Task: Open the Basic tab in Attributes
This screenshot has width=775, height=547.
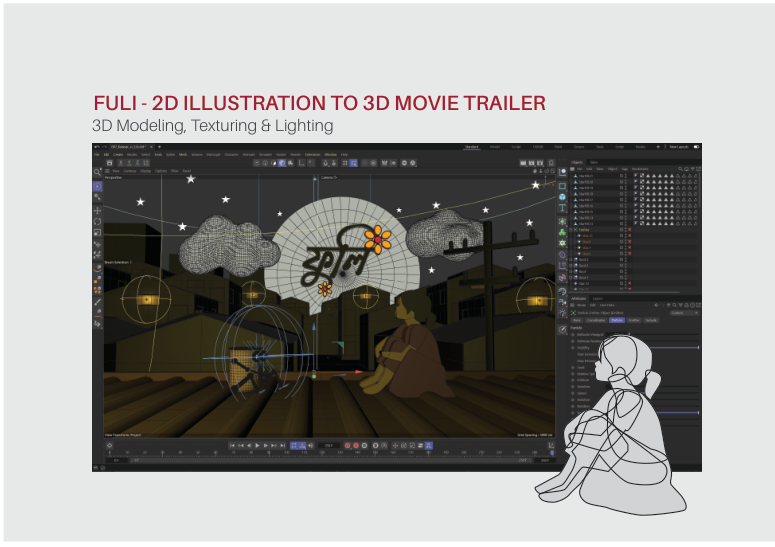Action: tap(577, 320)
